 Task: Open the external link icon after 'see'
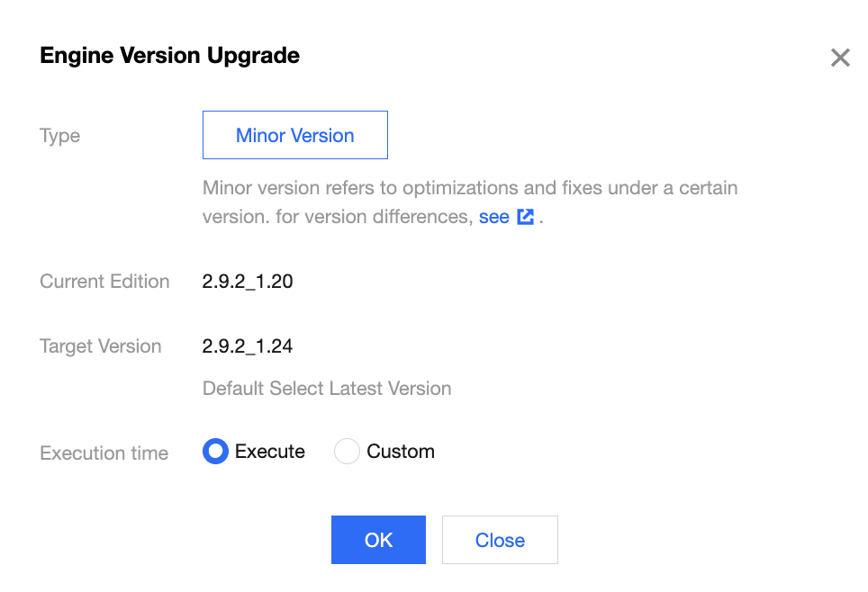(526, 217)
